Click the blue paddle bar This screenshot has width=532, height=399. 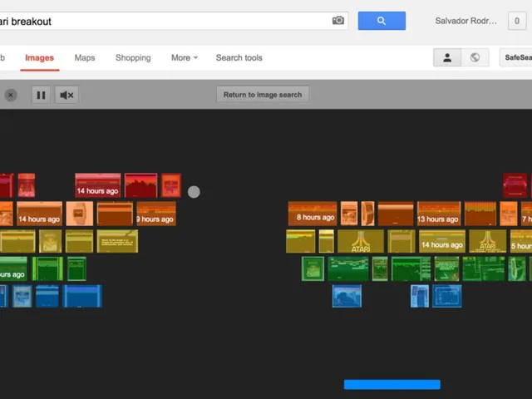(x=392, y=384)
